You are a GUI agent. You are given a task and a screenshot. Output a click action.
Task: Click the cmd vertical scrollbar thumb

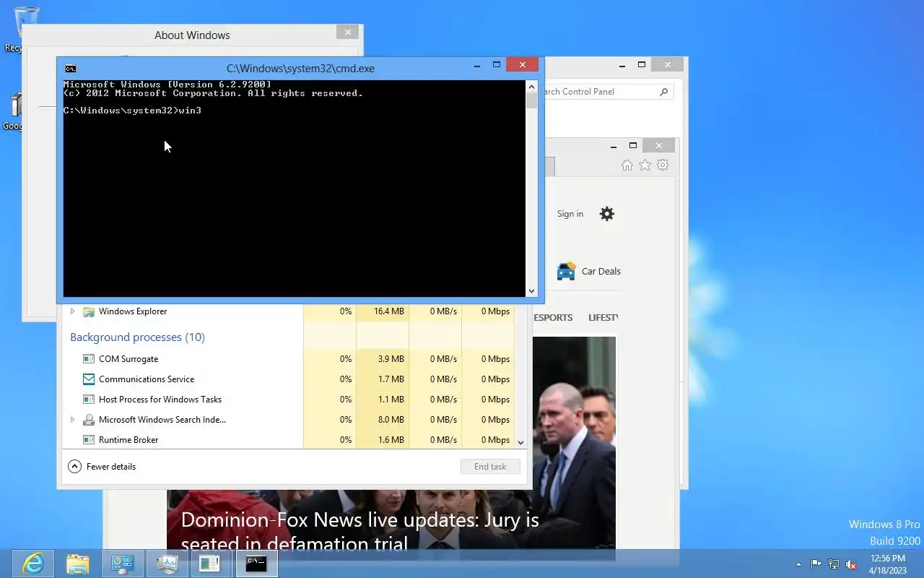tap(532, 100)
